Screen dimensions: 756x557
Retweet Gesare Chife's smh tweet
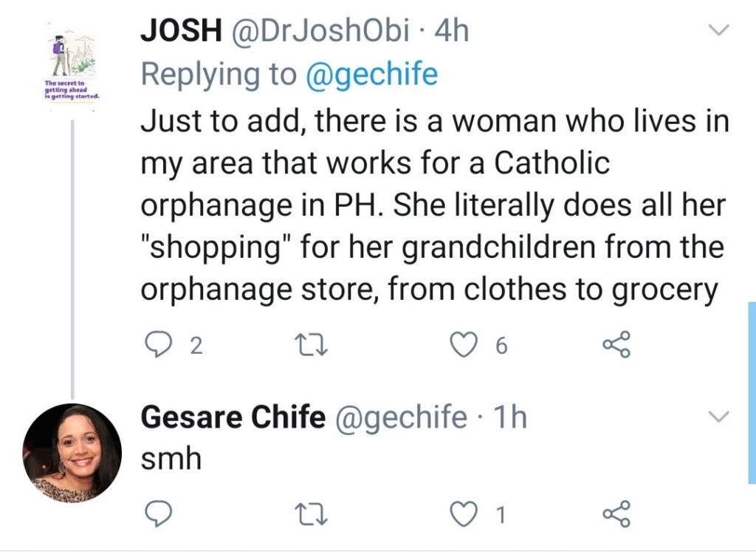(x=311, y=514)
